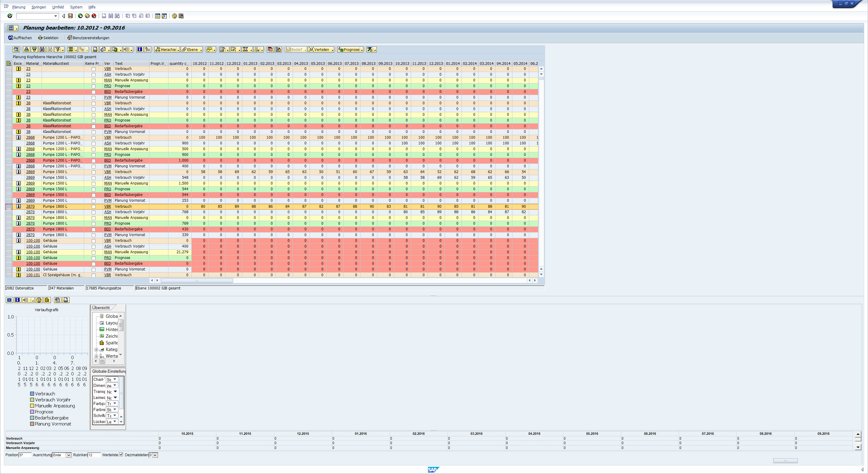
Task: Open the Dezimalstellen dropdown
Action: [x=155, y=455]
